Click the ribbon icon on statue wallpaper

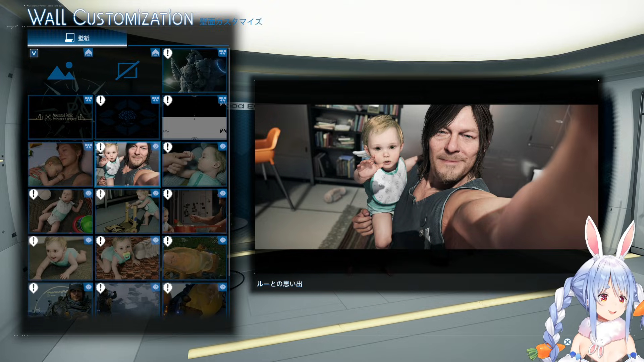(x=222, y=52)
